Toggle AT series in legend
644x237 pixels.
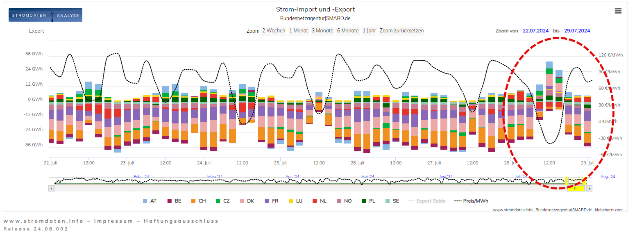150,201
